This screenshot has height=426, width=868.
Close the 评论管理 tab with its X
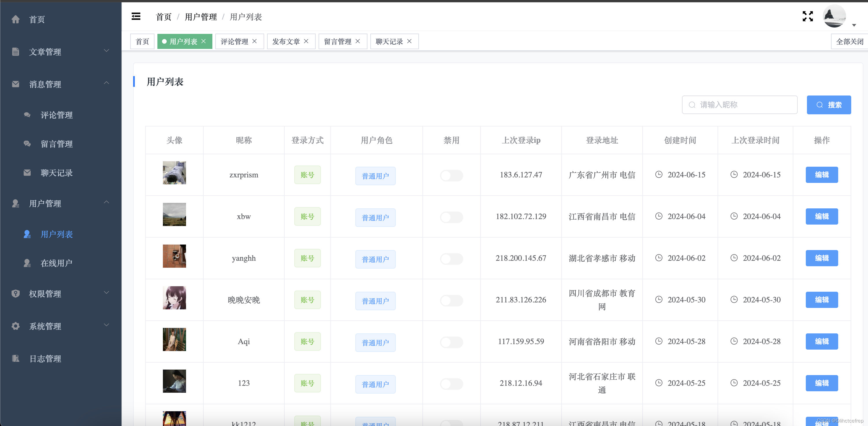(x=255, y=41)
